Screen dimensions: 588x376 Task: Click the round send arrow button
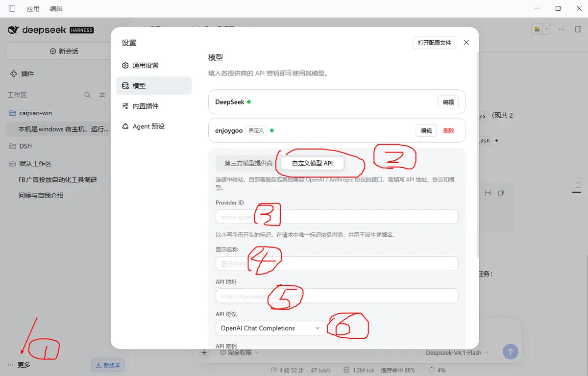(x=510, y=352)
